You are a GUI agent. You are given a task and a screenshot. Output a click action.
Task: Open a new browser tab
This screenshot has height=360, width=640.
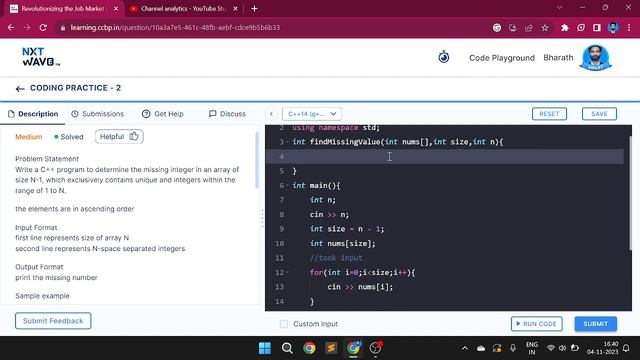[254, 9]
